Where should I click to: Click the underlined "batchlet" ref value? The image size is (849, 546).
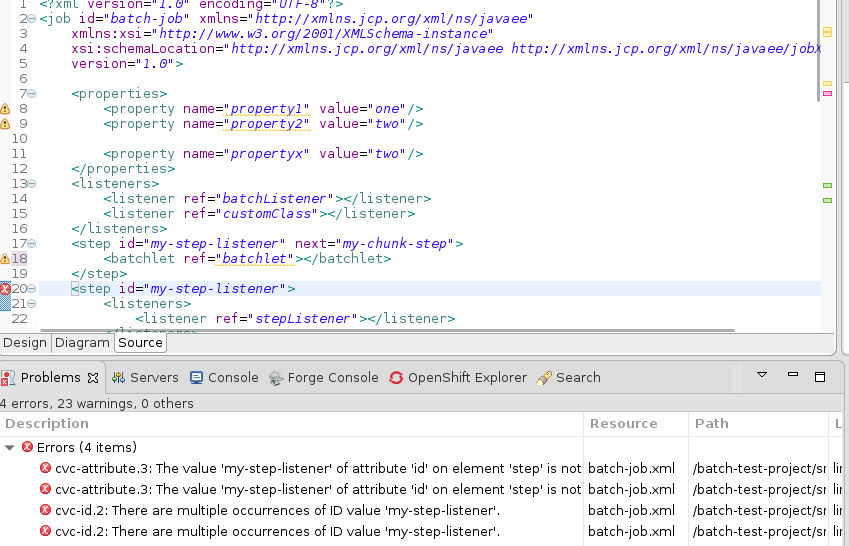click(x=254, y=259)
